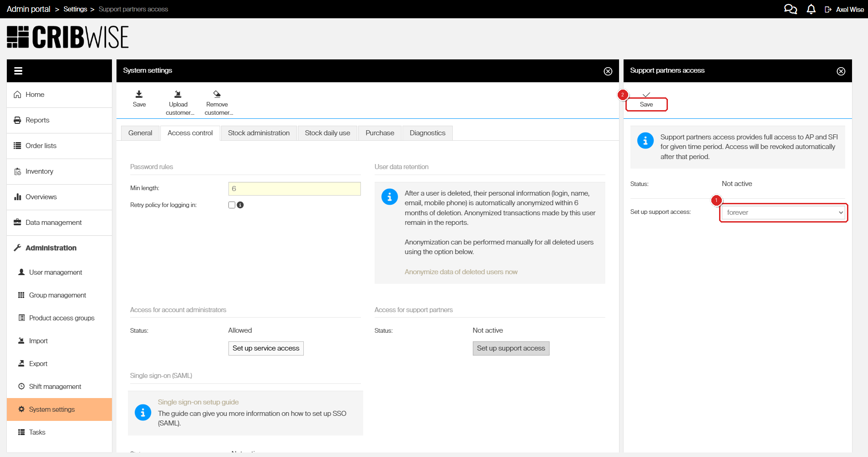868x457 pixels.
Task: Click Anonymize data of deleted users now
Action: (461, 272)
